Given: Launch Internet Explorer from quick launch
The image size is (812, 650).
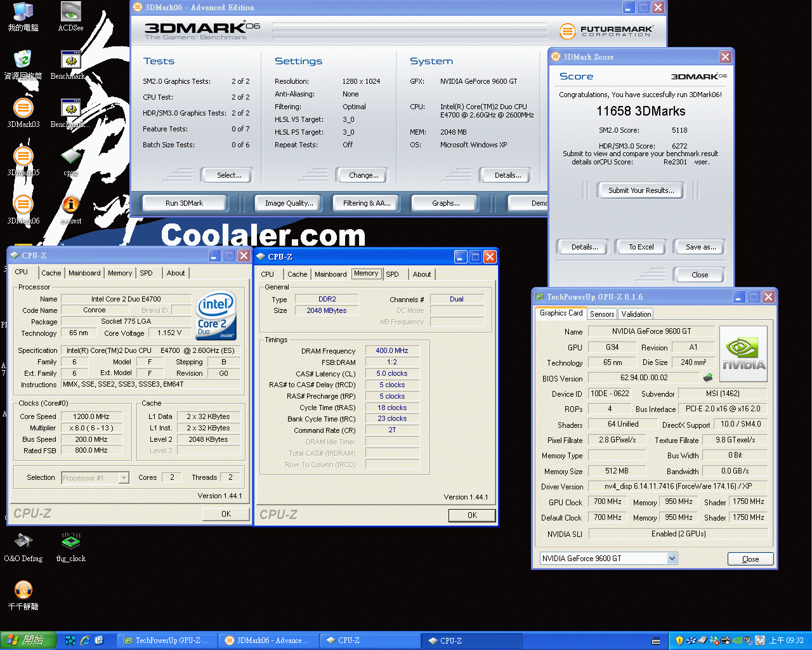Looking at the screenshot, I should [x=85, y=640].
